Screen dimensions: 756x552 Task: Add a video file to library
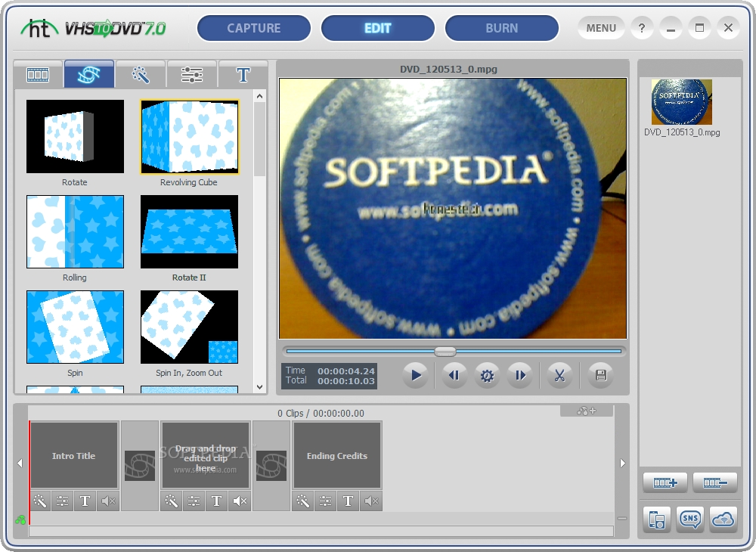(665, 482)
